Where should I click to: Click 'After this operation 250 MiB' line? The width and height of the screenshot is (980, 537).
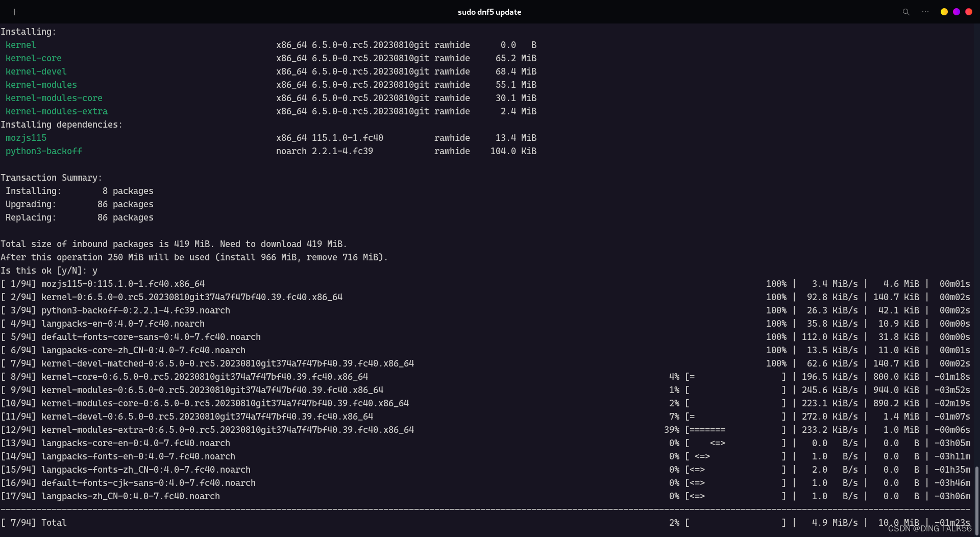[x=194, y=257]
